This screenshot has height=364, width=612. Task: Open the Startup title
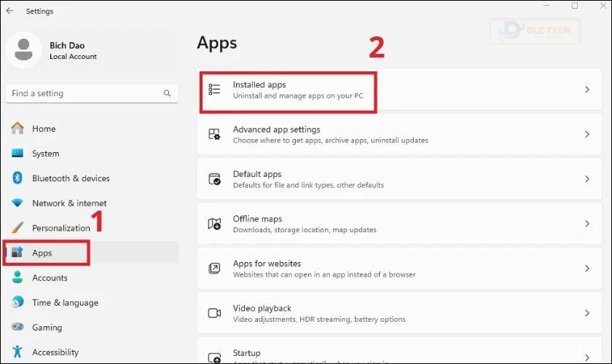click(x=246, y=352)
